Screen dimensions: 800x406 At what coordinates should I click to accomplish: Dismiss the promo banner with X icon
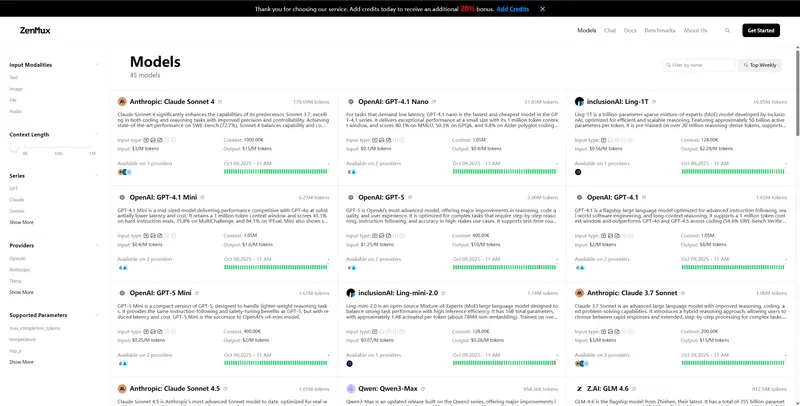pyautogui.click(x=543, y=8)
